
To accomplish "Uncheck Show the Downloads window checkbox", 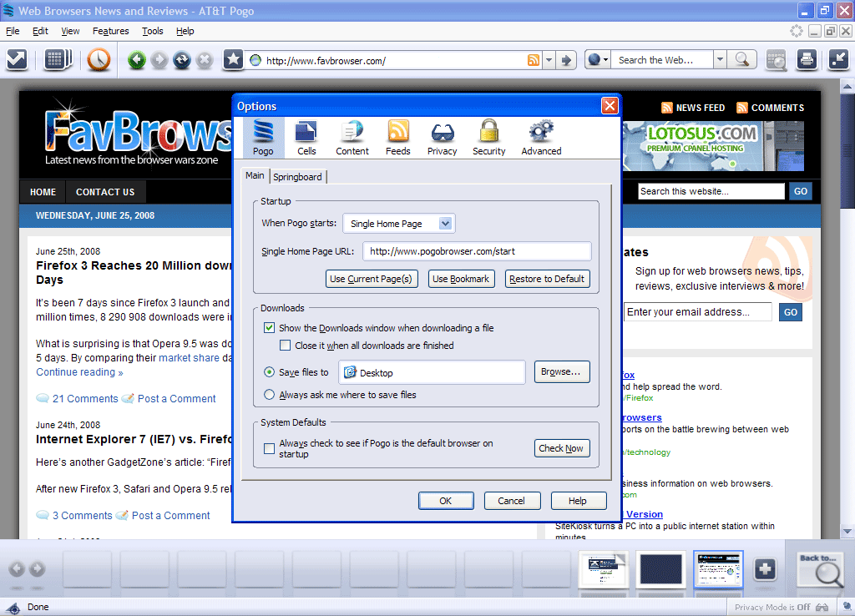I will (x=270, y=328).
